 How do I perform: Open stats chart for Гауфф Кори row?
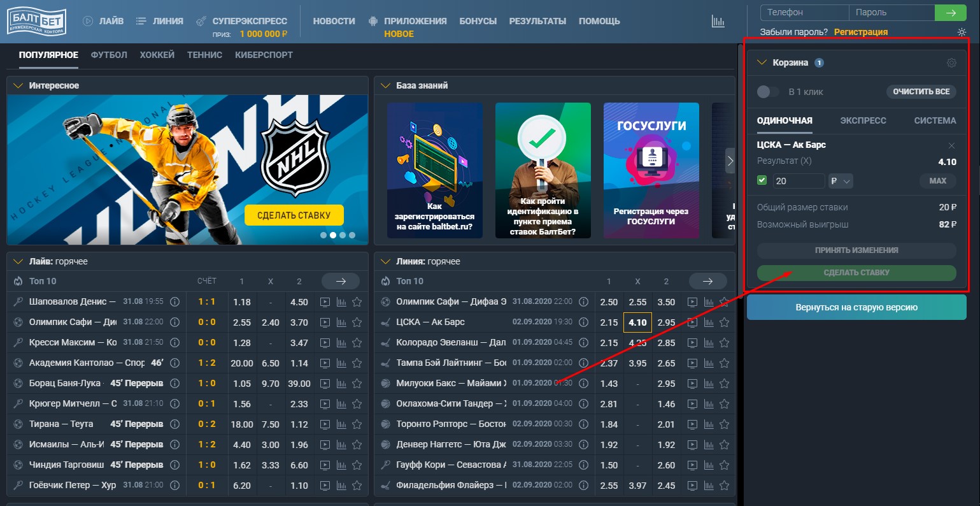[x=708, y=465]
